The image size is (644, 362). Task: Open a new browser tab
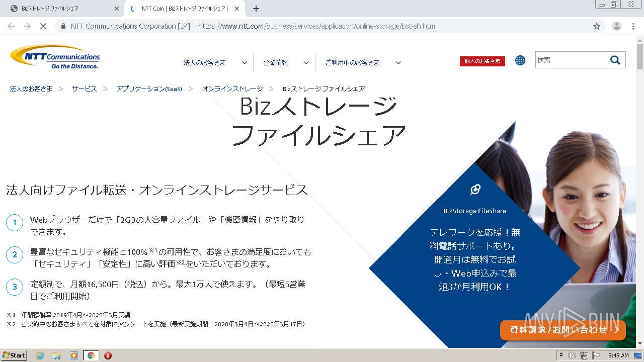[256, 9]
